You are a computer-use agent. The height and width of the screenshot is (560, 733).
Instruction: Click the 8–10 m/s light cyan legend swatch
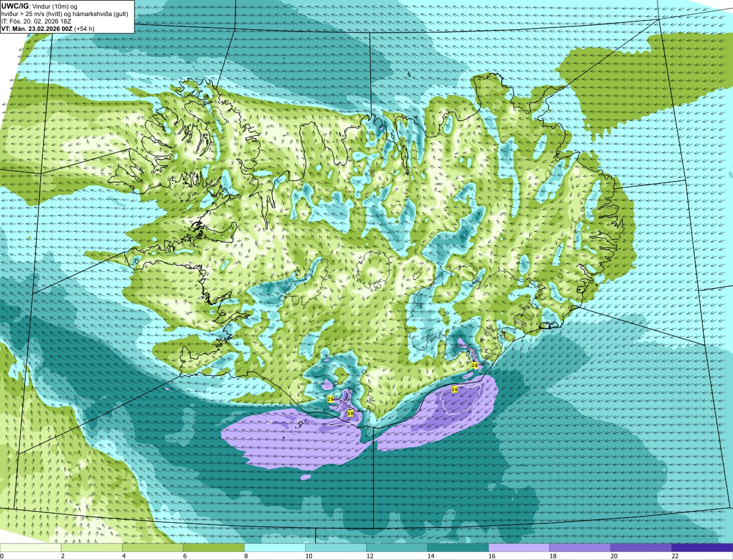pyautogui.click(x=275, y=548)
